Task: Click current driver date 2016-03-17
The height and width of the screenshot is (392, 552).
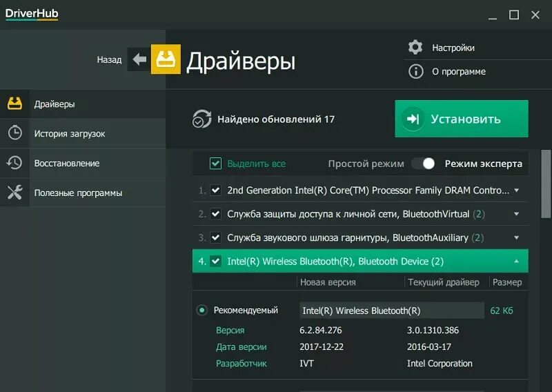Action: pyautogui.click(x=428, y=346)
